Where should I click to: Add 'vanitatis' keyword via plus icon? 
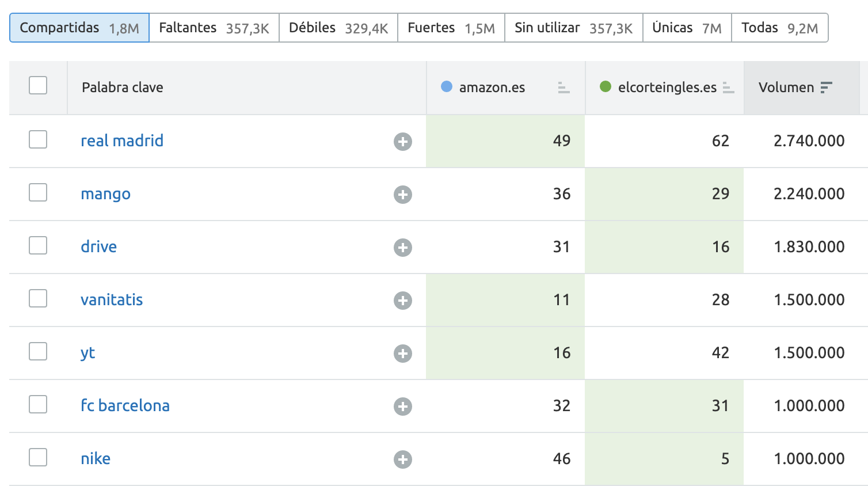coord(403,301)
